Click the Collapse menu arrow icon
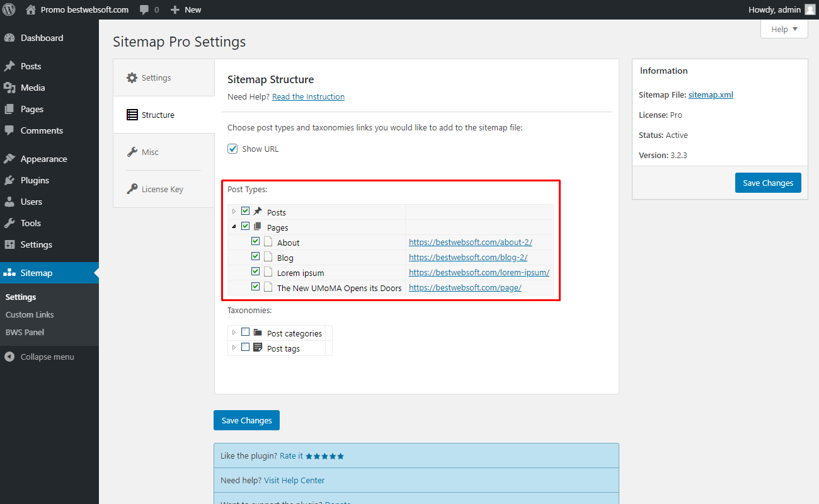This screenshot has width=819, height=504. (9, 357)
